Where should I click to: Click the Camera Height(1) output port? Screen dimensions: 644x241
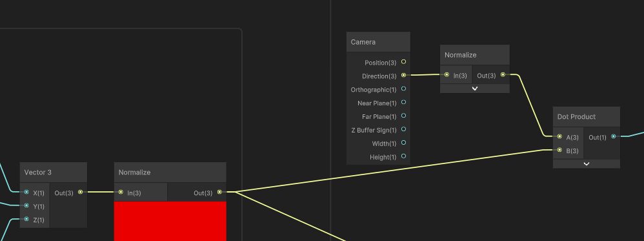coord(403,156)
